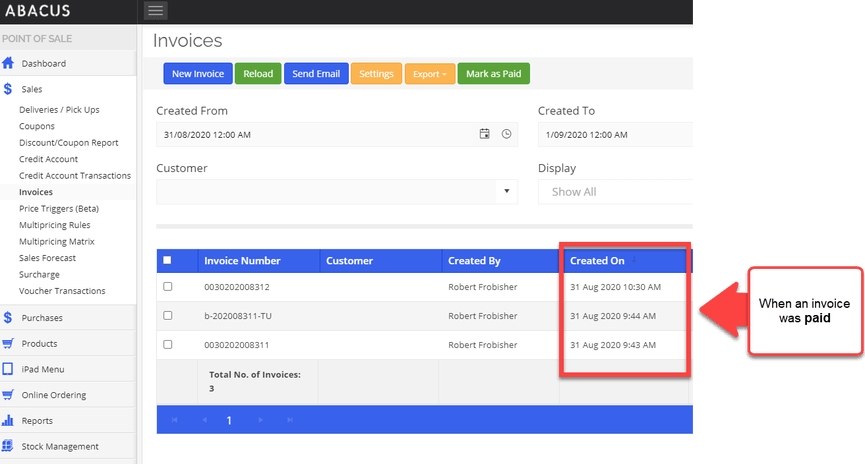
Task: Click the Purchases dollar icon
Action: pos(8,318)
